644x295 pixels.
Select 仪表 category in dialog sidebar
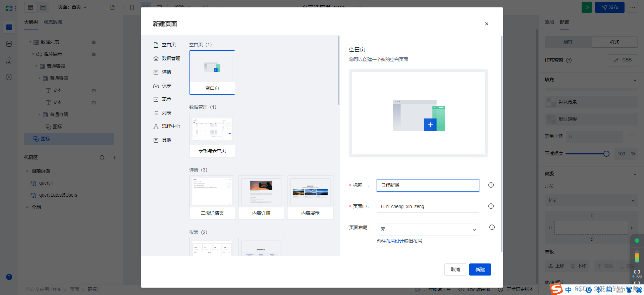[162, 86]
